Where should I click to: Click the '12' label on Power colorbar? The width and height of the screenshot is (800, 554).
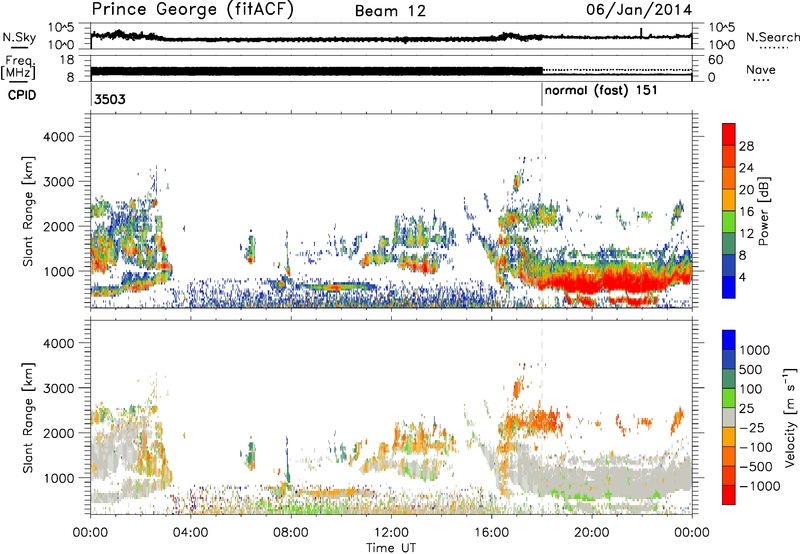[746, 234]
